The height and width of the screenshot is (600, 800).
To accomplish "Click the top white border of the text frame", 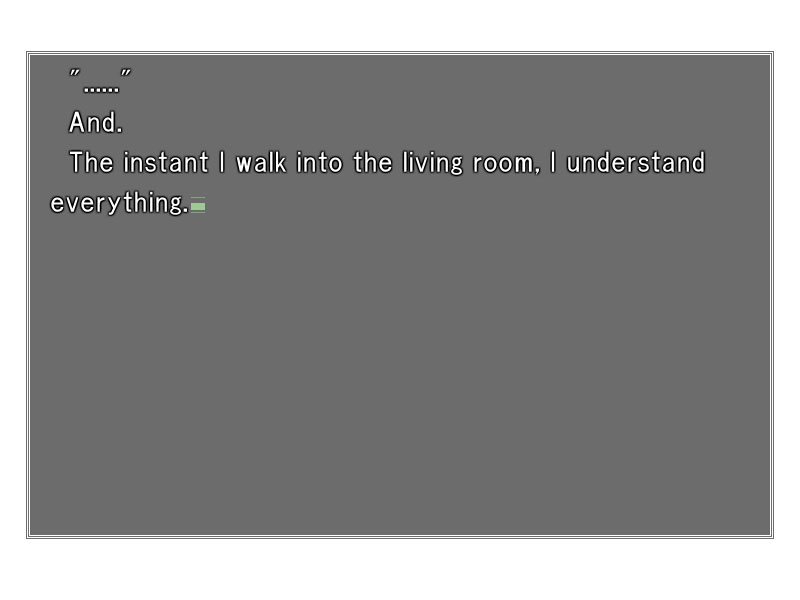I will click(400, 53).
